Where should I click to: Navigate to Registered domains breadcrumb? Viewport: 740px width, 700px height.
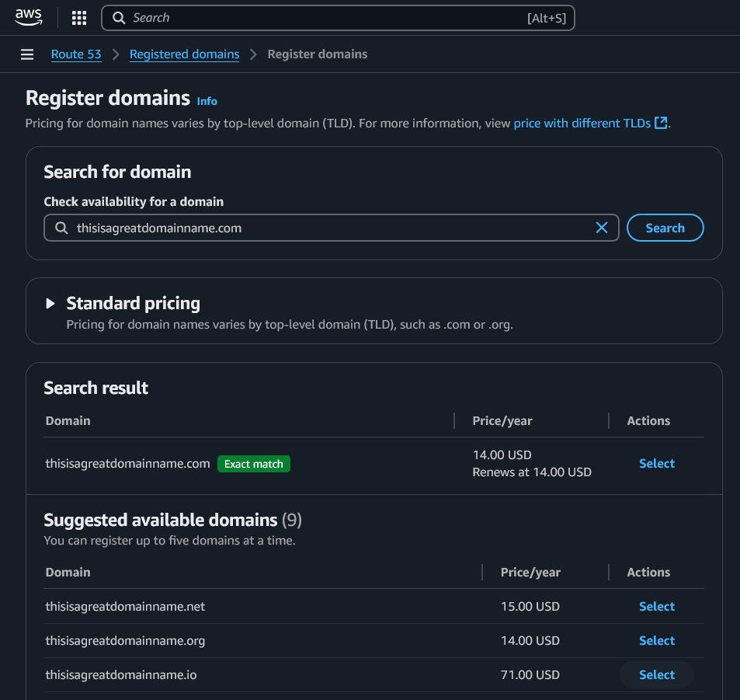[184, 54]
